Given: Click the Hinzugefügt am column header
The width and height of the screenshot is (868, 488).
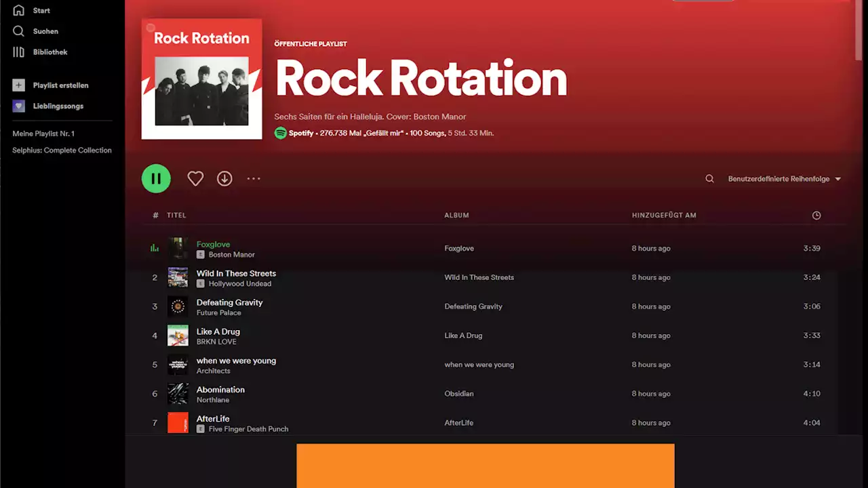Looking at the screenshot, I should click(x=664, y=216).
